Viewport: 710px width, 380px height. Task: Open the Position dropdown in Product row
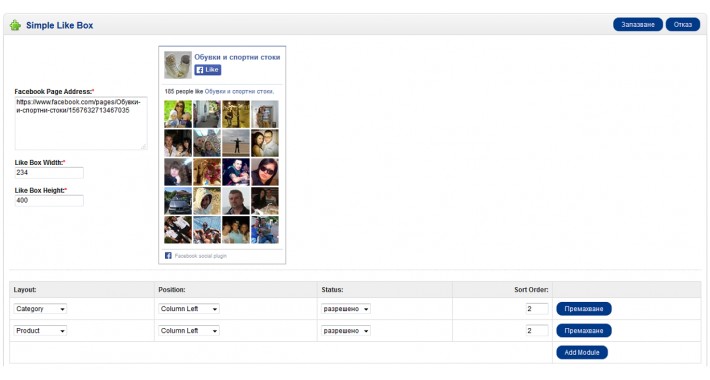coord(189,331)
